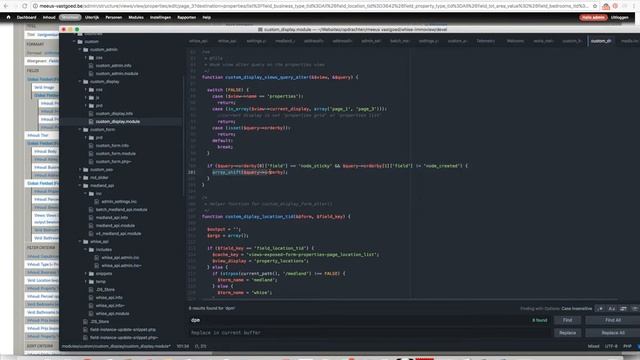Open medland_api.info file
Viewport: 640px width, 360px height.
click(x=112, y=218)
